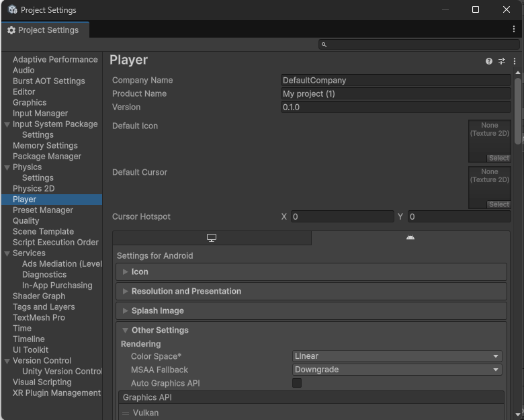Screen dimensions: 524x420
Task: Switch to the desktop platform settings tab
Action: tap(212, 238)
